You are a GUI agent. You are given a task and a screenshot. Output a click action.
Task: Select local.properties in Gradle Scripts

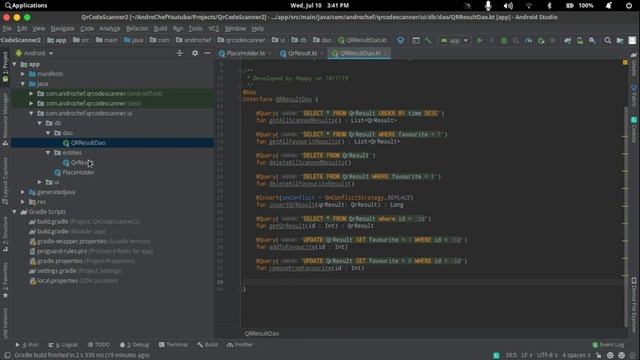pyautogui.click(x=73, y=281)
